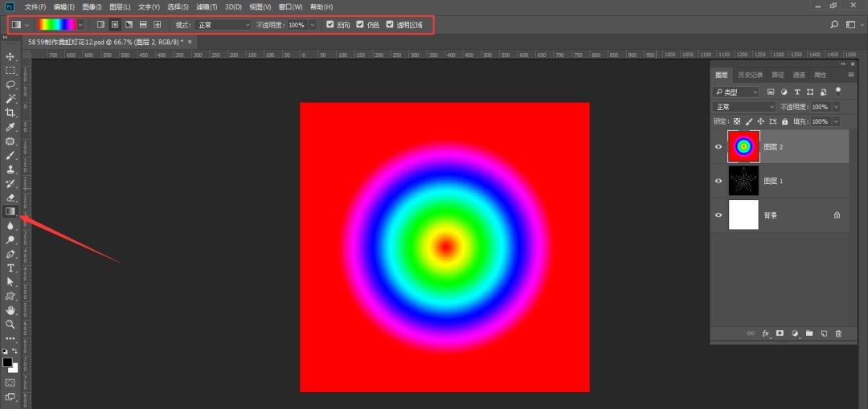This screenshot has width=868, height=409.
Task: Select the Move tool
Action: [10, 56]
